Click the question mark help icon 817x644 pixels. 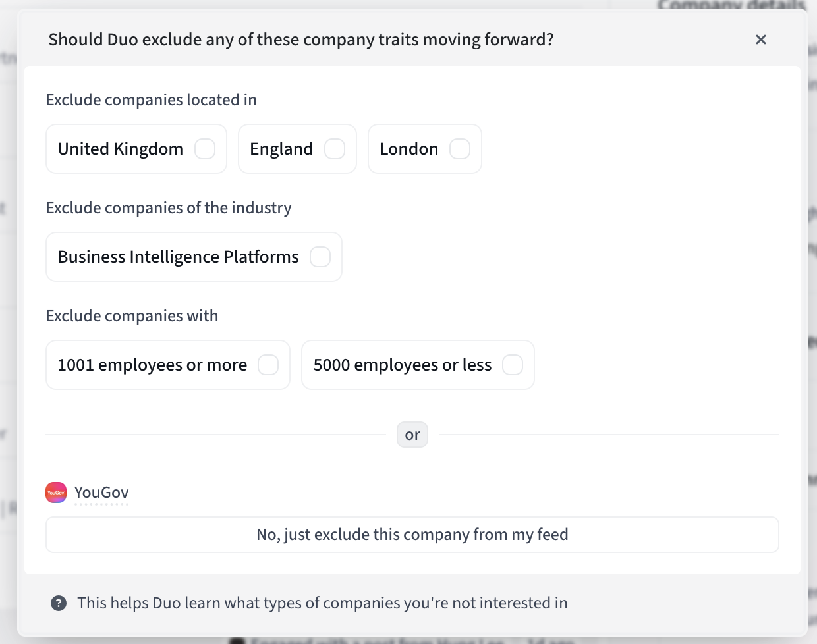pyautogui.click(x=59, y=603)
